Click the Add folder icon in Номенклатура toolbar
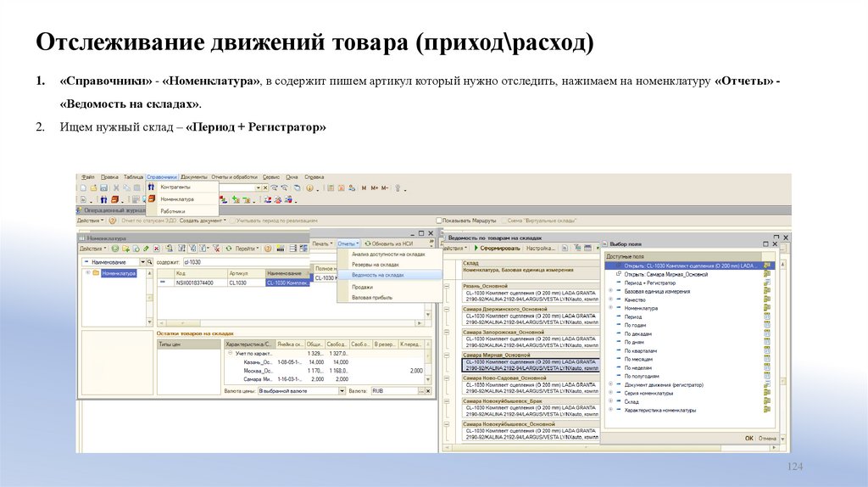 [x=125, y=249]
